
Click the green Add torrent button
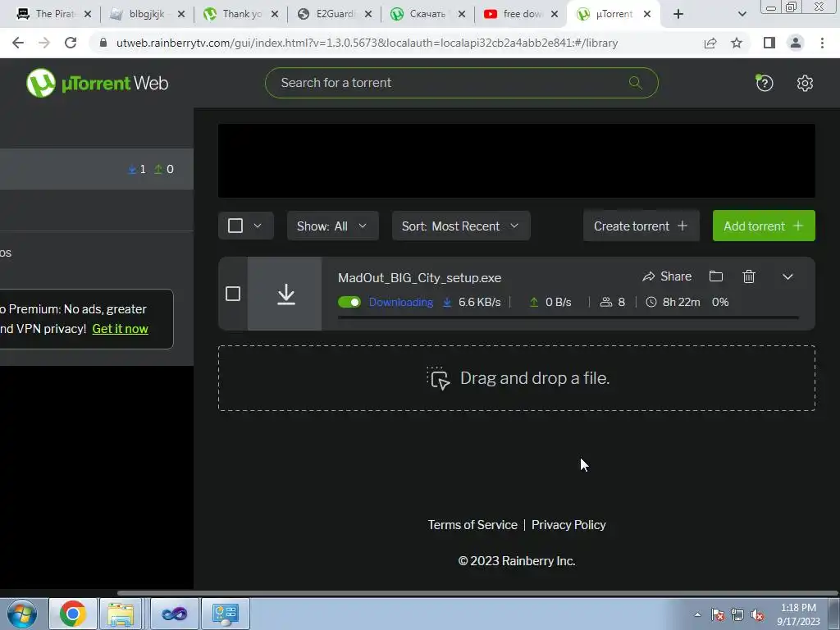point(764,226)
